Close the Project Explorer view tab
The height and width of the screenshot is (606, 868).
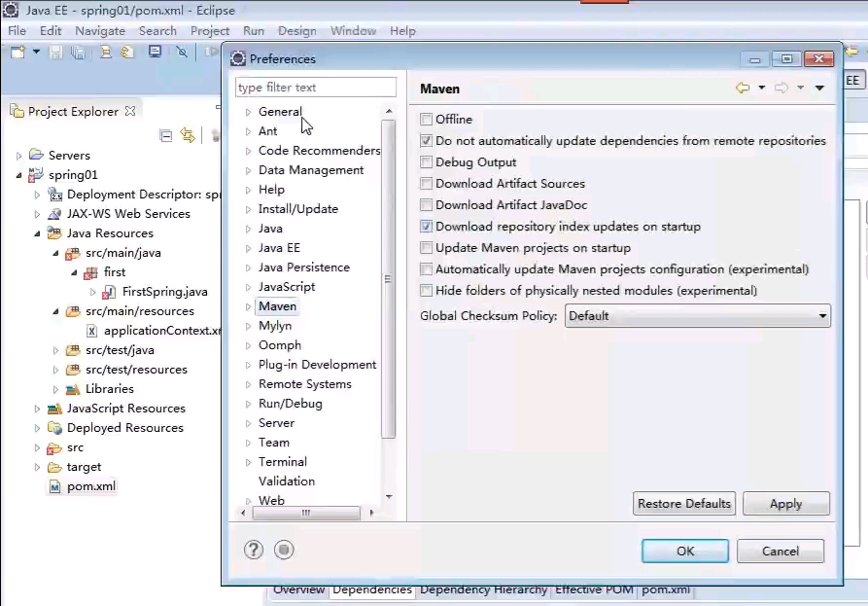tap(130, 111)
